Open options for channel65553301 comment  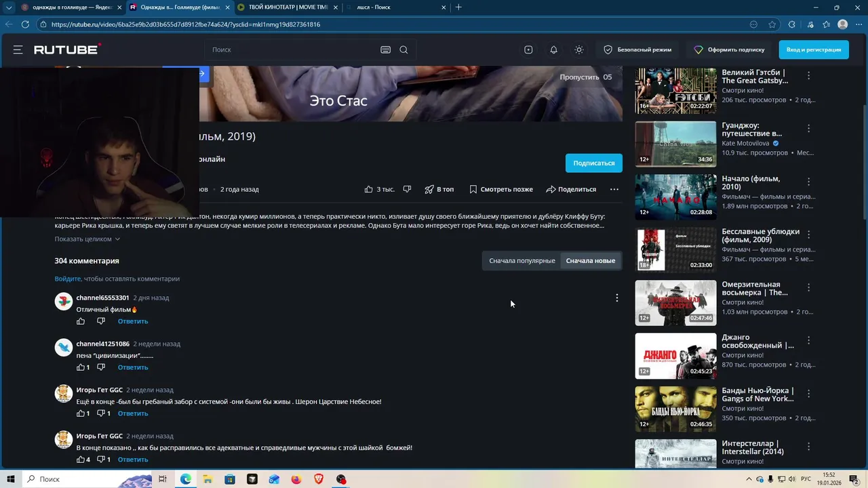click(616, 298)
